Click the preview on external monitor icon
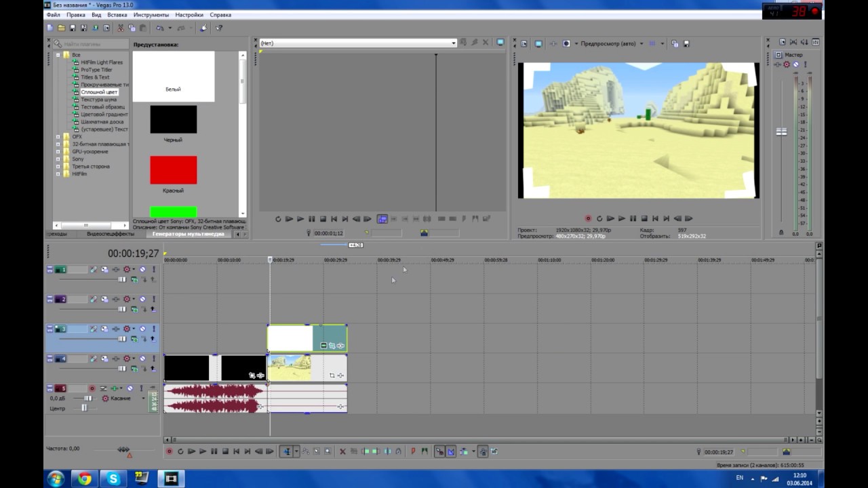 pos(538,43)
